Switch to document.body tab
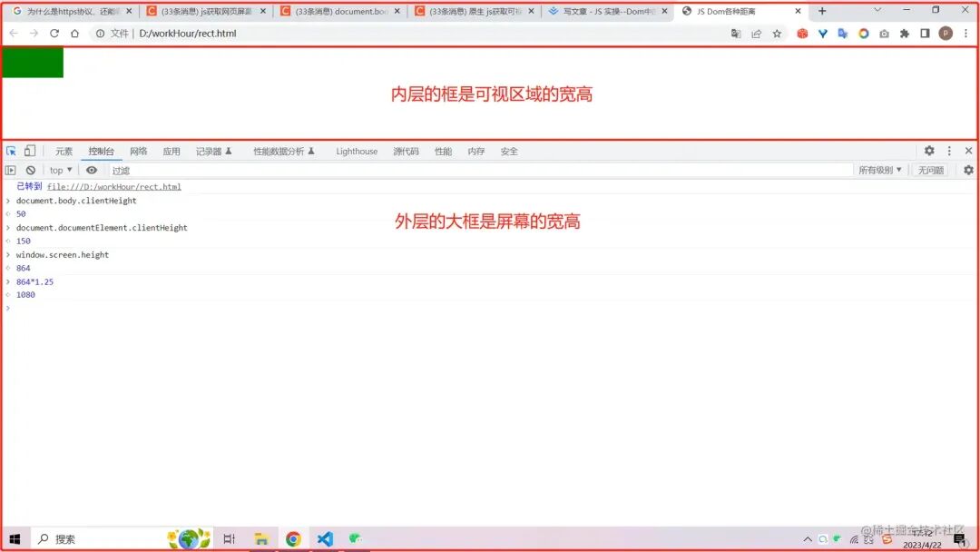The image size is (980, 552). (340, 11)
